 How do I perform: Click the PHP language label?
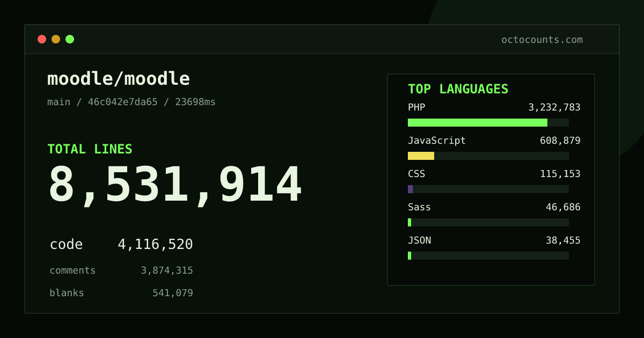click(416, 107)
